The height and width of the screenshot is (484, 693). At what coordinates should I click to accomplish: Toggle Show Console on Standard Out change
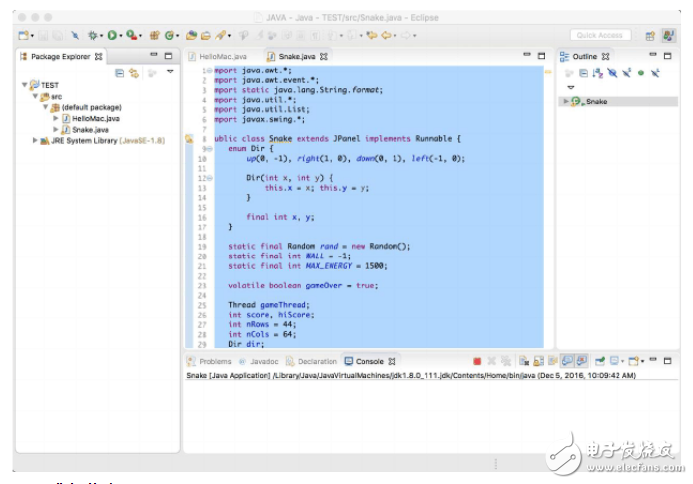[x=567, y=361]
